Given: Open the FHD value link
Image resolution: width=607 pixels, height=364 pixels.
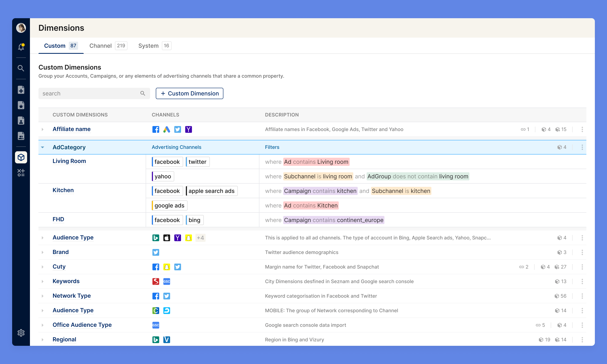Looking at the screenshot, I should point(58,219).
